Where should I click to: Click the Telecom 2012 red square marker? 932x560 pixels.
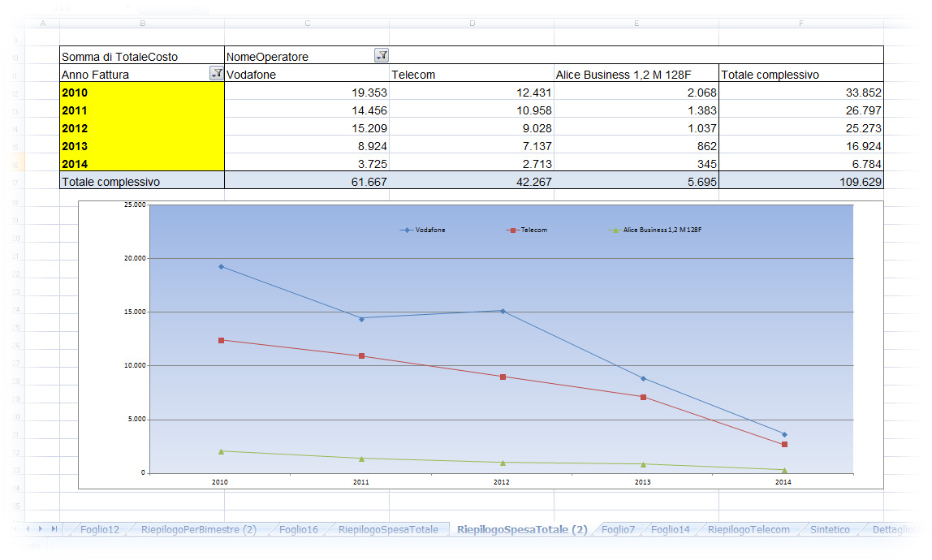(x=503, y=377)
